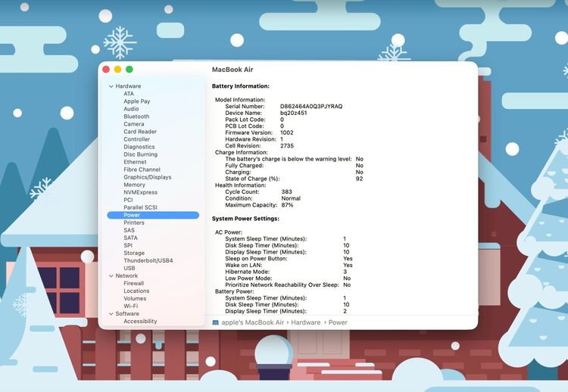This screenshot has height=392, width=568.
Task: Click the Charge Information label
Action: click(242, 152)
